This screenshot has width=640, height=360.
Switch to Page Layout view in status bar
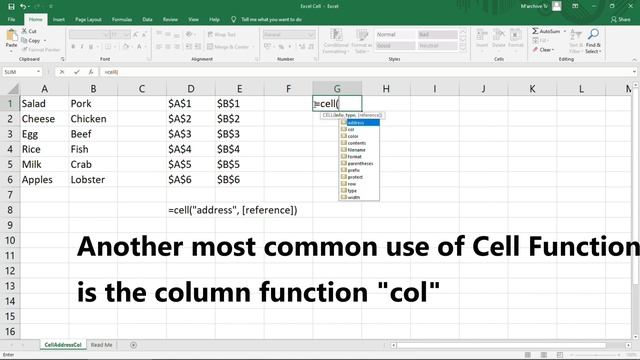543,355
